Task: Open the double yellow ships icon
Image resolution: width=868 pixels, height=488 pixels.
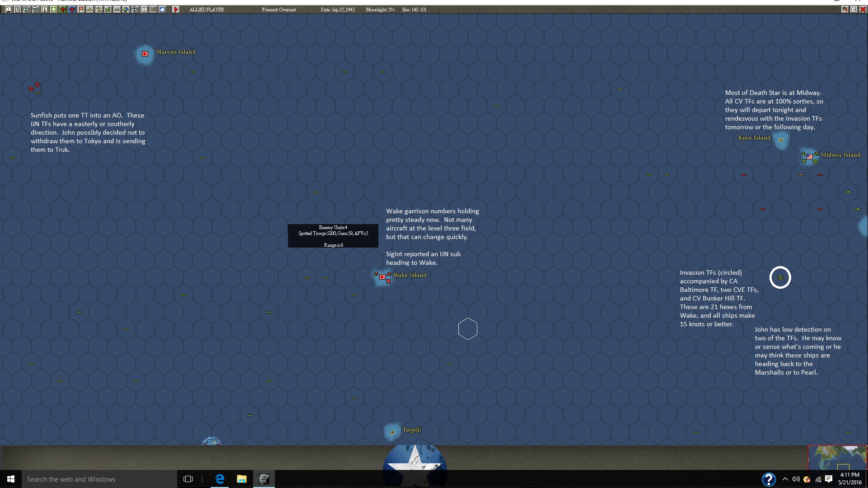Action: pyautogui.click(x=99, y=9)
